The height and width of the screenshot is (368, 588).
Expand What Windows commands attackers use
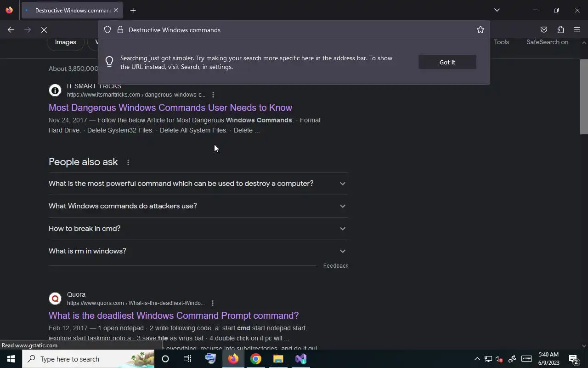[x=198, y=206]
